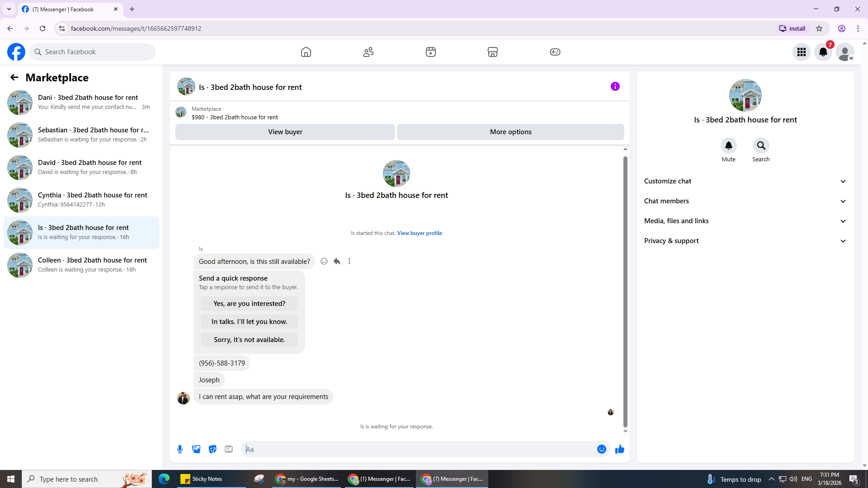Mute this conversation's notifications
The image size is (868, 488).
(x=728, y=145)
